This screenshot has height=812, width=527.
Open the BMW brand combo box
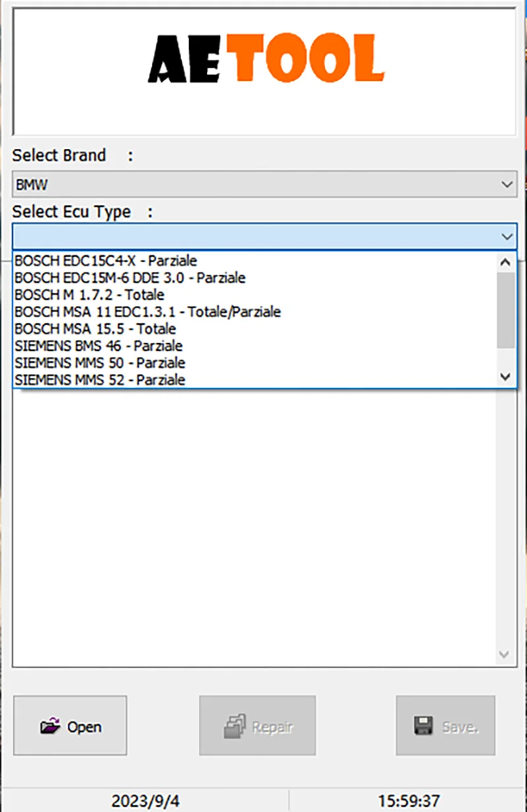(264, 184)
